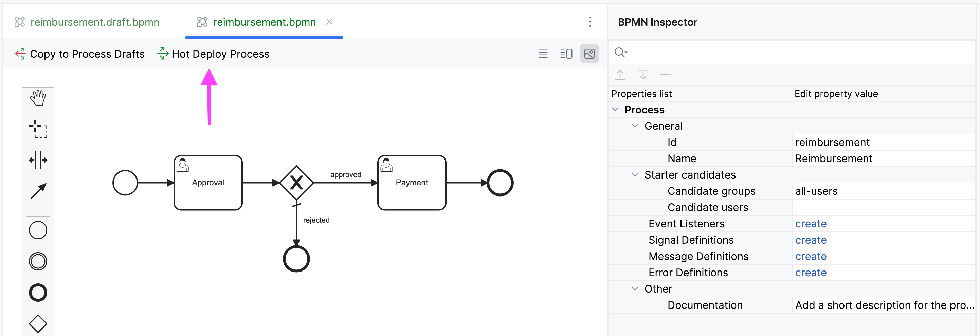The image size is (980, 336).
Task: Activate the lasso selection tool
Action: [38, 129]
